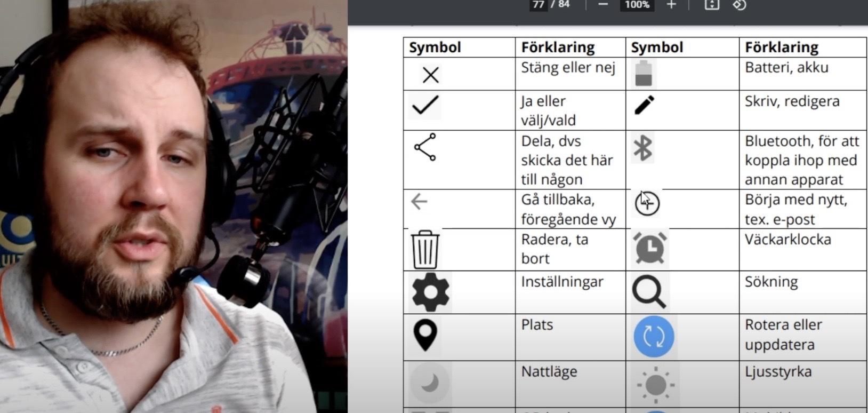
Task: Click the PDF zoom out minus button
Action: [603, 5]
